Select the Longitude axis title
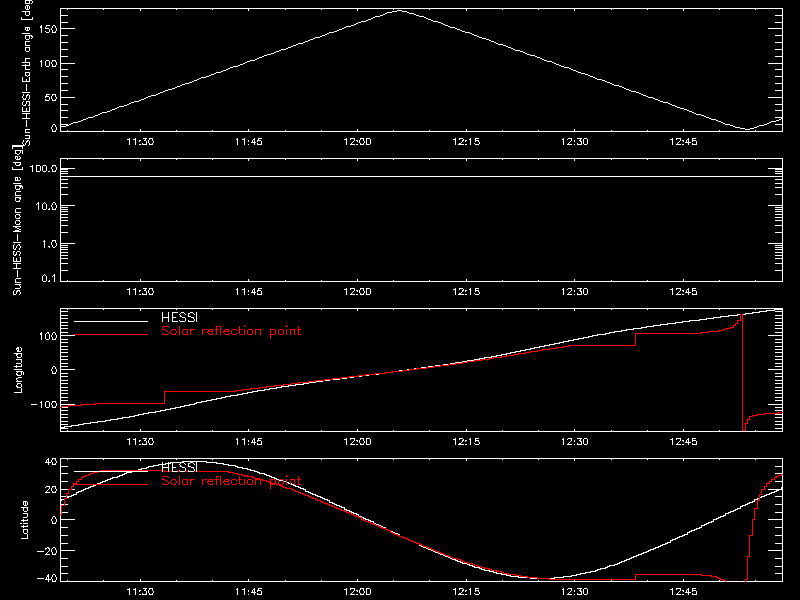 point(18,370)
